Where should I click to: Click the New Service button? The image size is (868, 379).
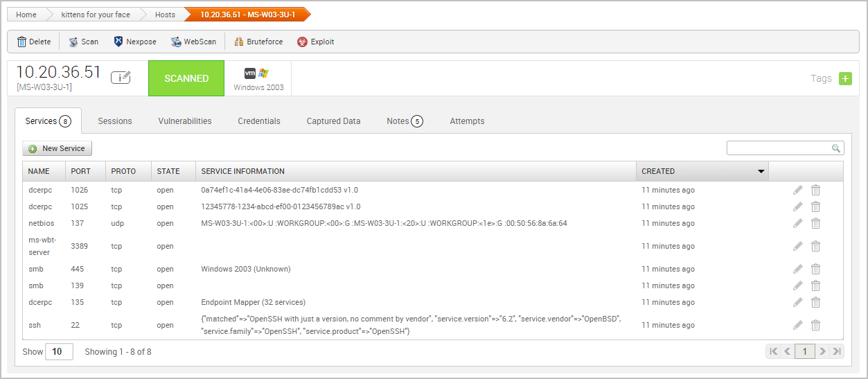tap(57, 148)
